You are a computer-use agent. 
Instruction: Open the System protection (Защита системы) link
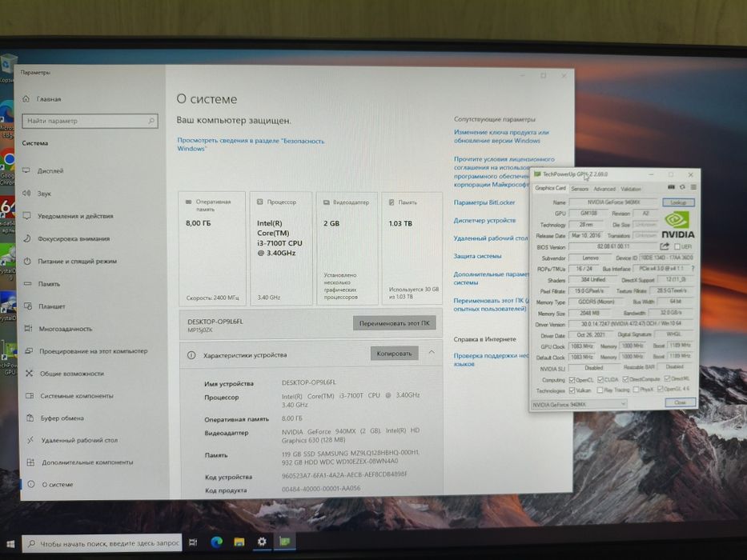tap(477, 256)
